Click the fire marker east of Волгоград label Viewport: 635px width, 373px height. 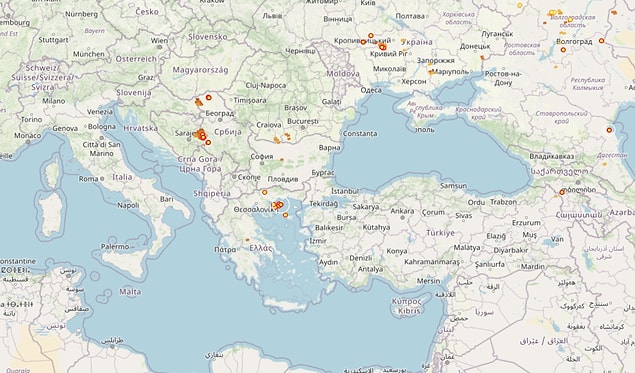[601, 41]
